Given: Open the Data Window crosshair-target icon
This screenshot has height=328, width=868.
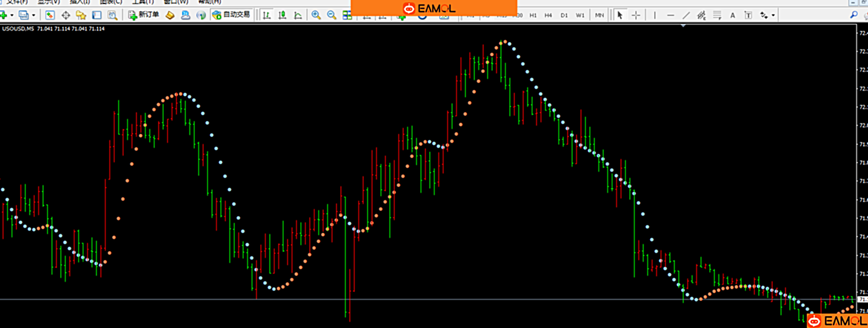Looking at the screenshot, I should 66,16.
